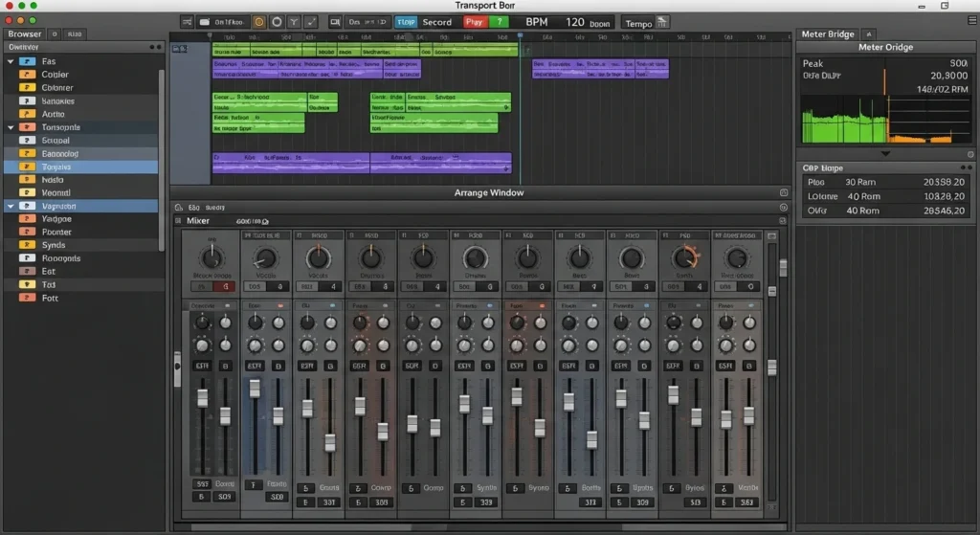980x535 pixels.
Task: Click the white ring record icon in transport
Action: tap(277, 22)
